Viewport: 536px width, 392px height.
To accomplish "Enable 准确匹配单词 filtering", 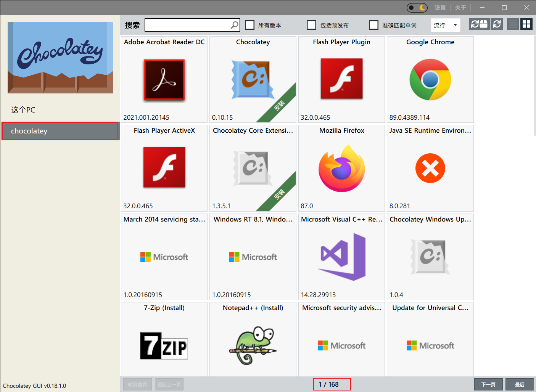I will [374, 25].
